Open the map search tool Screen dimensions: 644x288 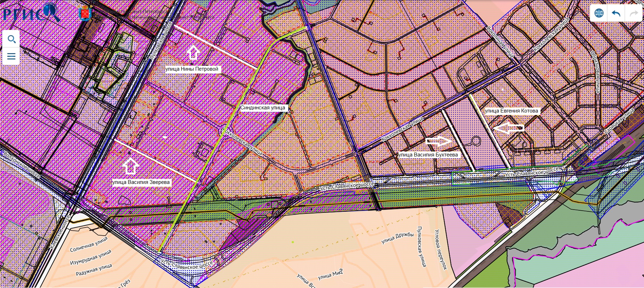(11, 39)
